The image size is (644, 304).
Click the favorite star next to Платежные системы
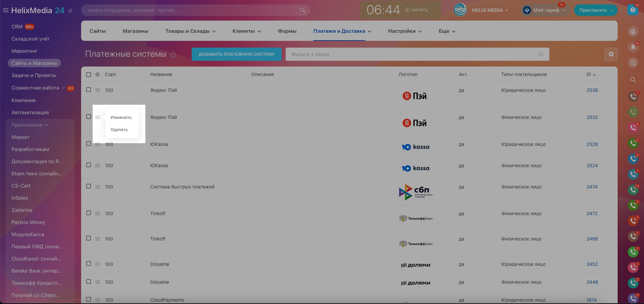(x=173, y=55)
